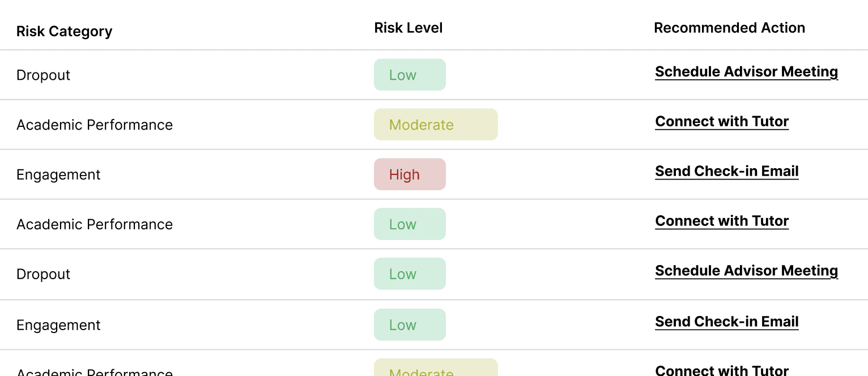Select the Low badge in the Engagement row

click(410, 324)
